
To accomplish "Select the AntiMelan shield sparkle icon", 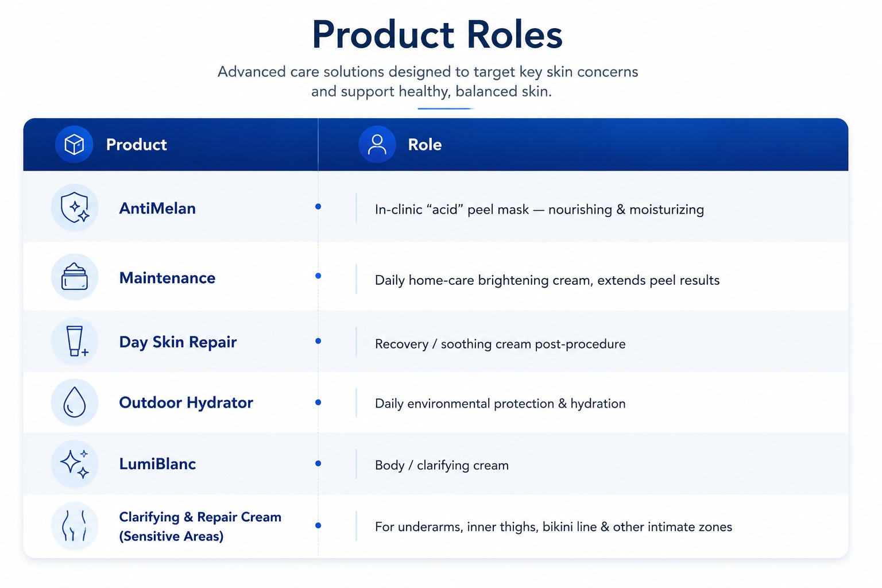I will click(x=75, y=207).
